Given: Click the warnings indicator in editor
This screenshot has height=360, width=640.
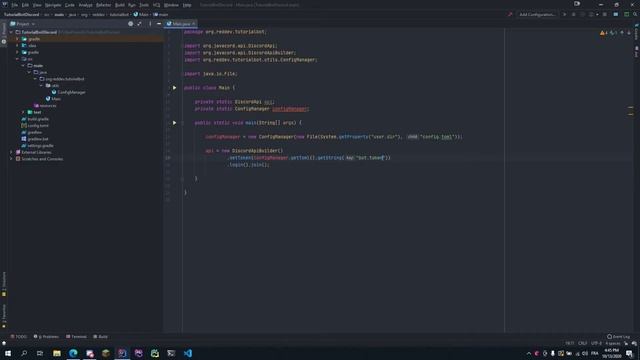Looking at the screenshot, I should point(604,33).
